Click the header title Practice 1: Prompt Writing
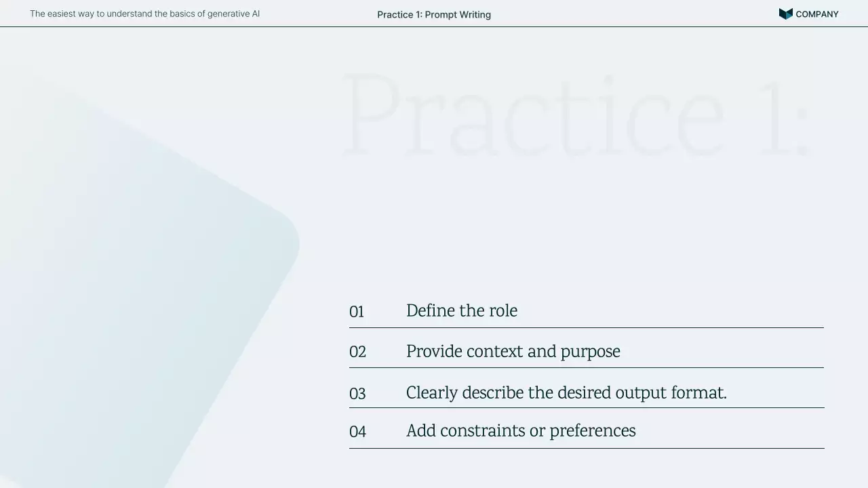 click(x=434, y=14)
